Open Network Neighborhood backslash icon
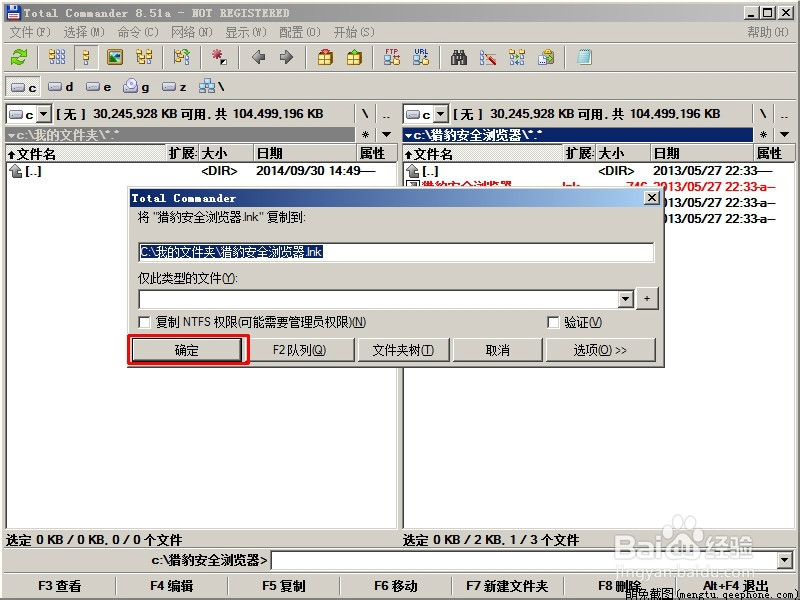The height and width of the screenshot is (600, 800). pos(211,87)
